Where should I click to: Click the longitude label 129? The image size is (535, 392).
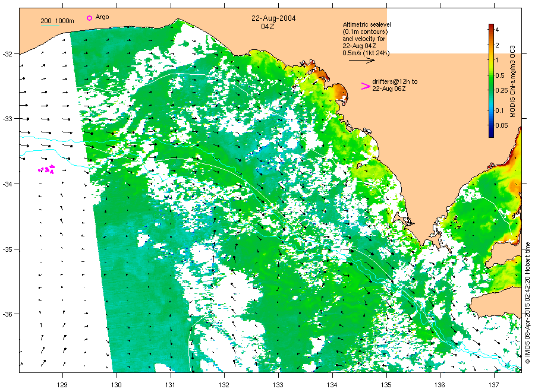click(x=62, y=385)
